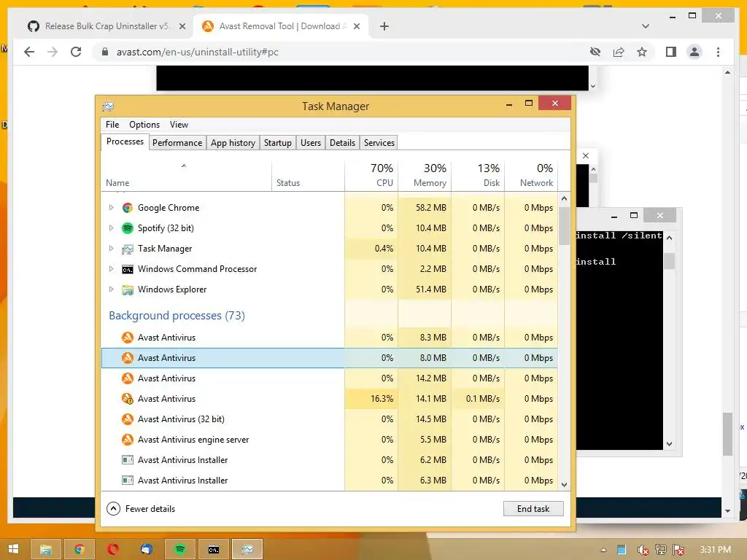
Task: Sort processes by Status column
Action: pyautogui.click(x=308, y=175)
